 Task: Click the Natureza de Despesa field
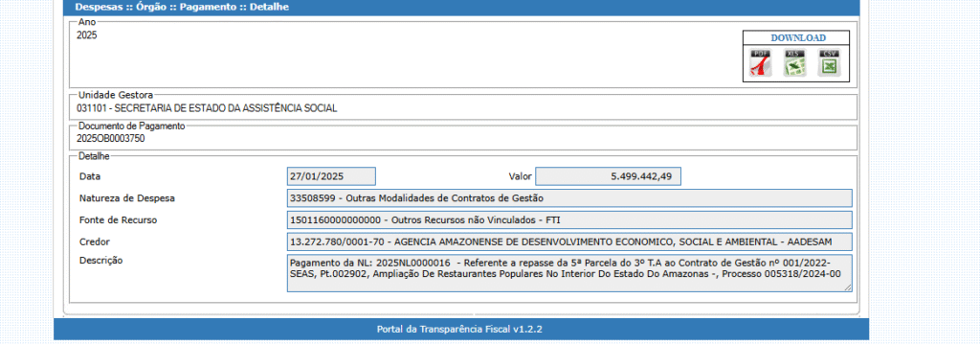point(569,197)
